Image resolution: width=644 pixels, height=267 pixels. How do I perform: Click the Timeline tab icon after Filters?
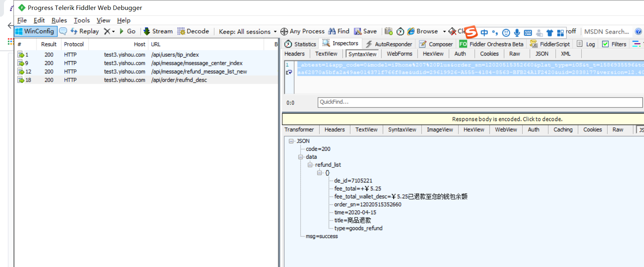[x=636, y=44]
